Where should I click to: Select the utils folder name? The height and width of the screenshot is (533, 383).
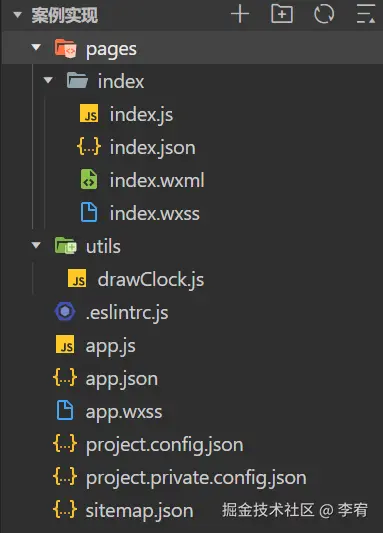tap(103, 246)
